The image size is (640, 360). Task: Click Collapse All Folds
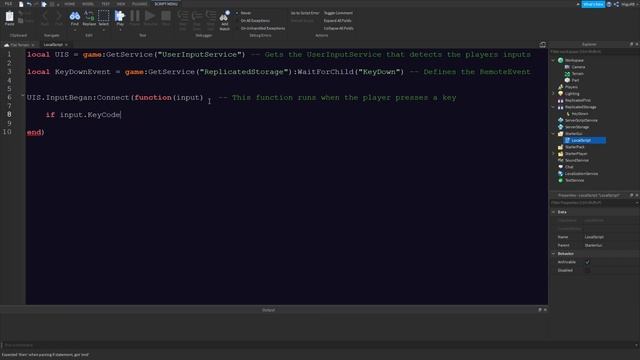point(338,28)
